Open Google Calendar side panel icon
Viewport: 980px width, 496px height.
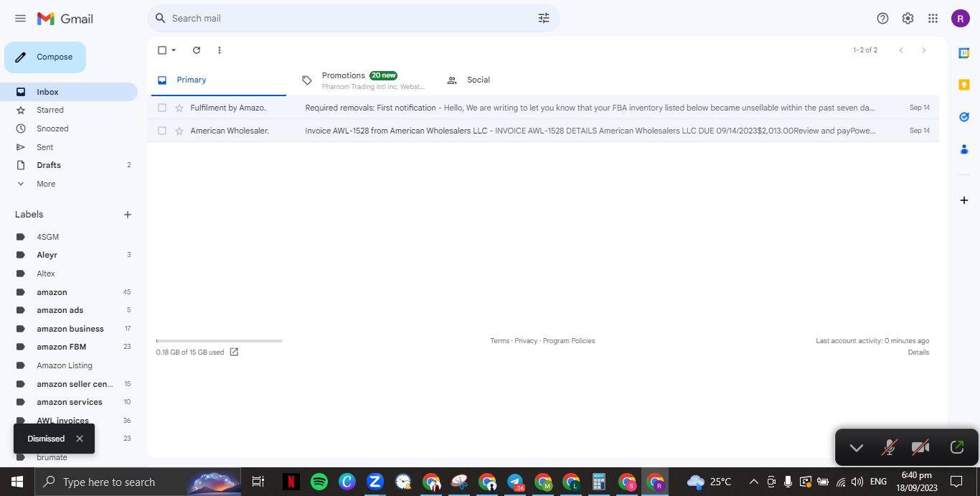click(964, 53)
